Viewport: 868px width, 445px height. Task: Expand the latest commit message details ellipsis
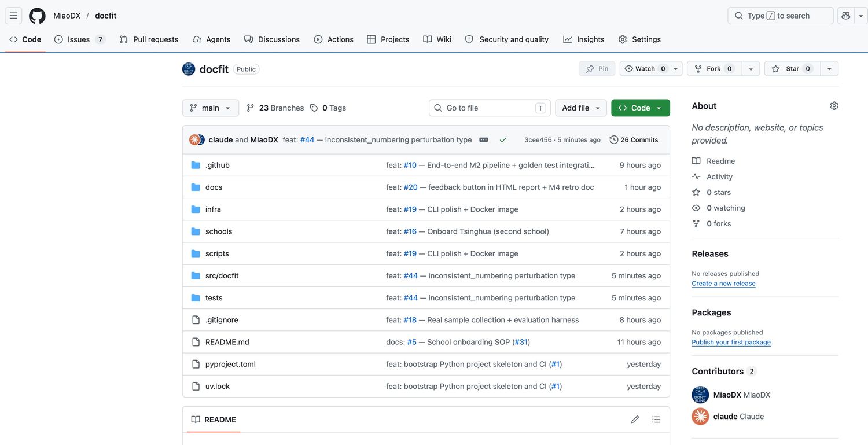coord(484,140)
